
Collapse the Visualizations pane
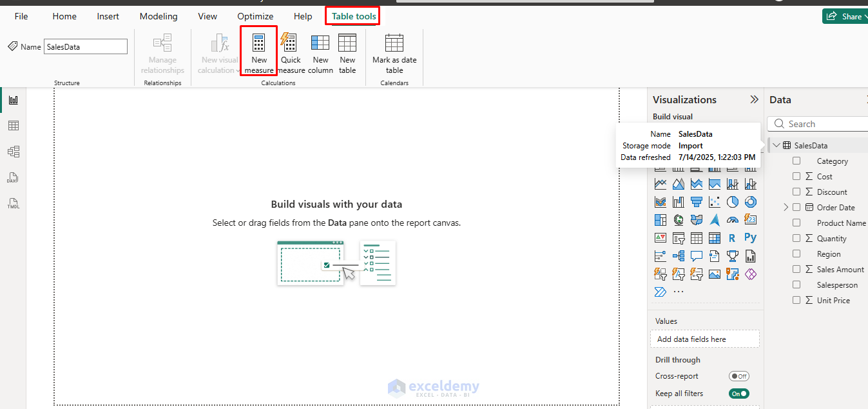(754, 99)
